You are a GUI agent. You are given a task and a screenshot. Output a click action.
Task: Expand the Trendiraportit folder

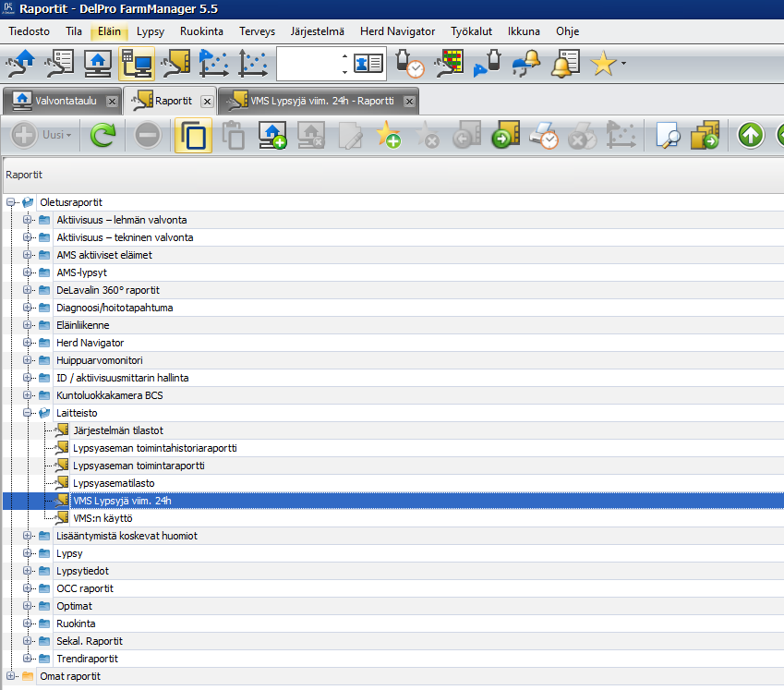pos(27,658)
